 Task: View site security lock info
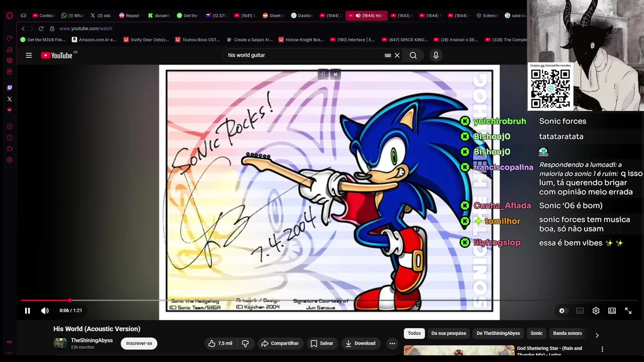[x=52, y=29]
